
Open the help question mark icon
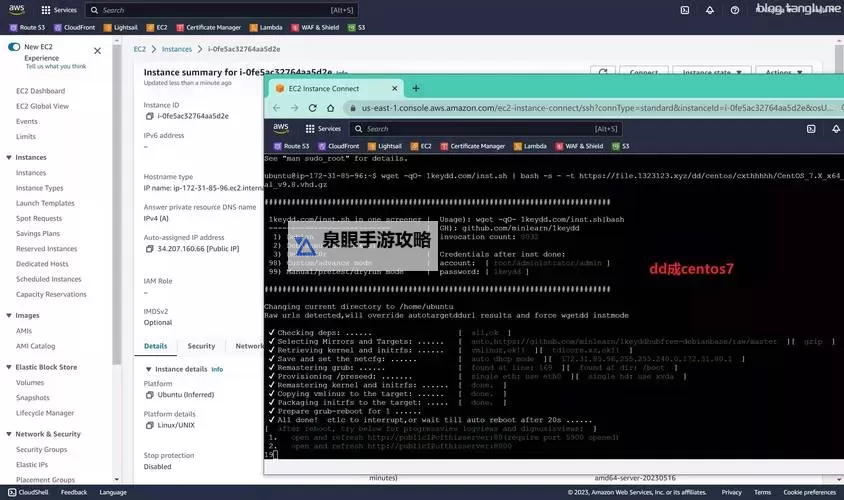click(x=735, y=10)
